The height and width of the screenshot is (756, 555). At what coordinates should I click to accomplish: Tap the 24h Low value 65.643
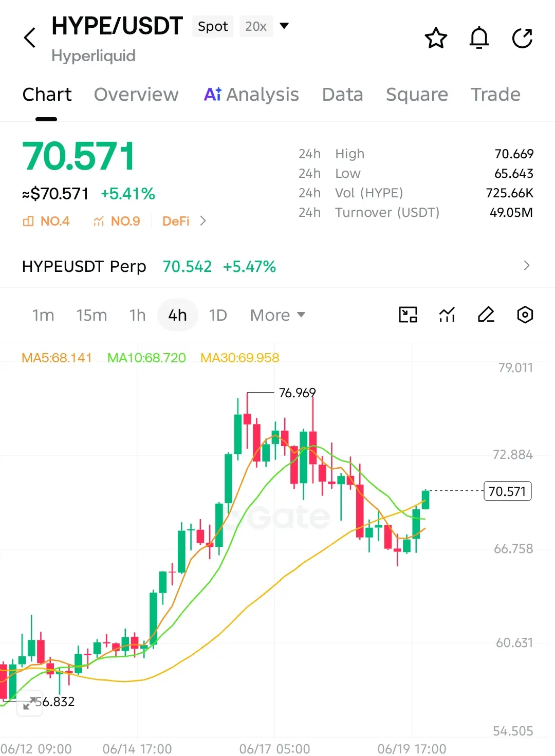[x=514, y=173]
